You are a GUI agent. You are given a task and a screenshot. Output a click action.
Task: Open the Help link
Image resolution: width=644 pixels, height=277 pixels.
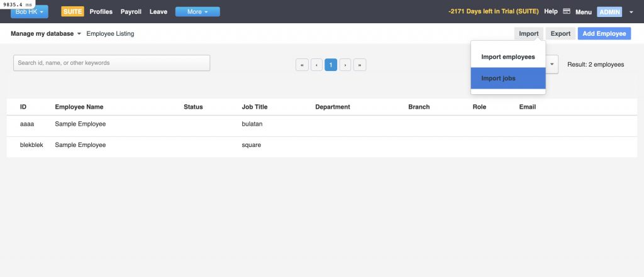tap(551, 11)
